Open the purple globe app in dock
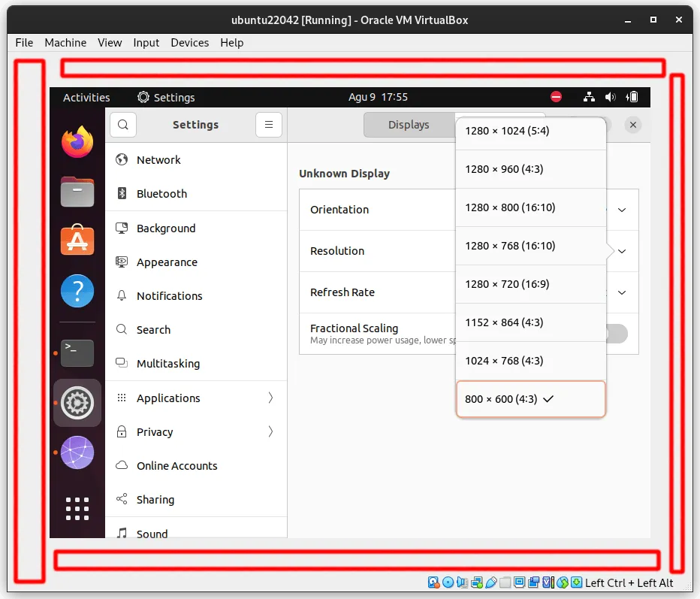The image size is (700, 599). 77,452
